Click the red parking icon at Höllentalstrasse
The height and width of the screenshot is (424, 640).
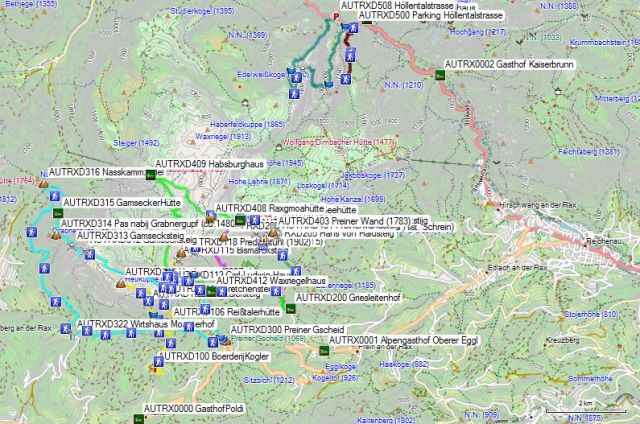tap(336, 16)
